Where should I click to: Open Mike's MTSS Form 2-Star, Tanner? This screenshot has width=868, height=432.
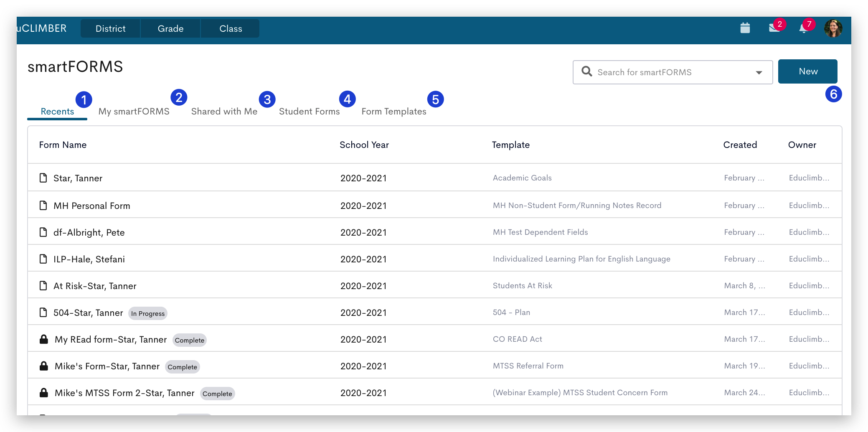[x=124, y=393]
